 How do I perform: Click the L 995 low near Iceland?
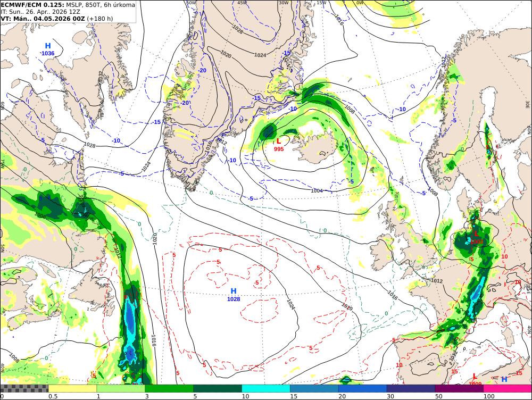coord(279,145)
